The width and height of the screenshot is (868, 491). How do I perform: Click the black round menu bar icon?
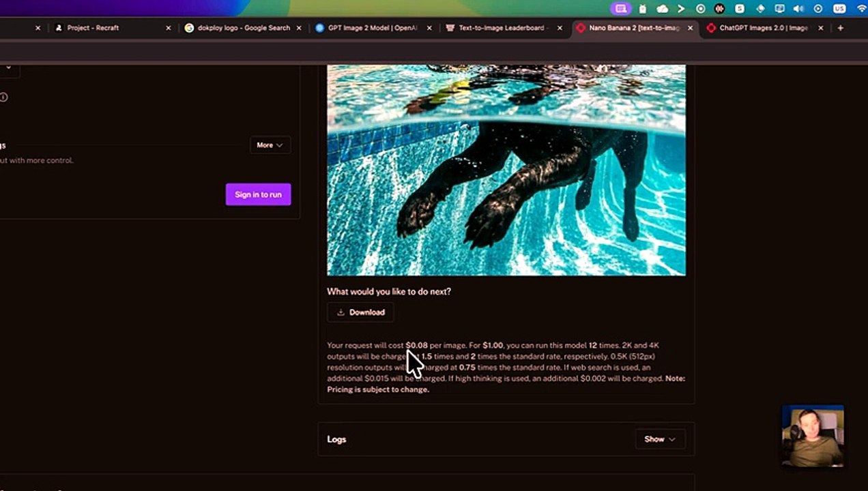[719, 9]
